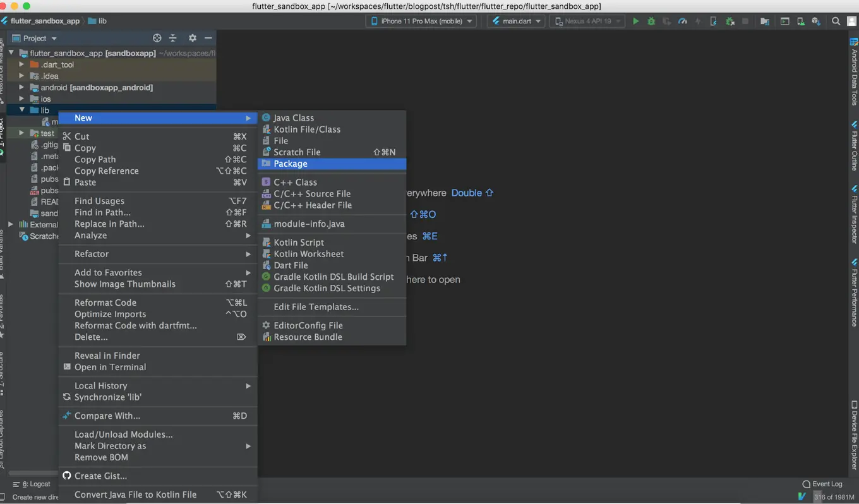859x504 pixels.
Task: Open Search Everywhere magnifier
Action: (x=836, y=21)
